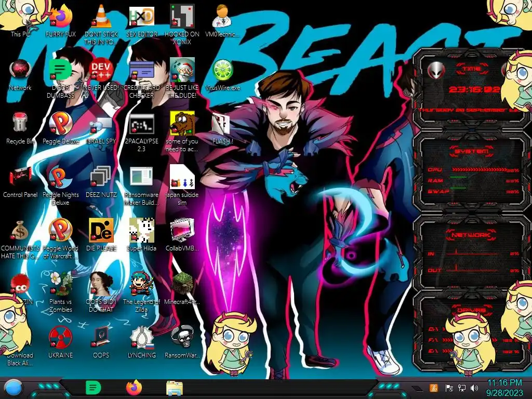Viewport: 532px width, 399px height.
Task: Launch Dev C++ labeled NEVER USED!
Action: [101, 75]
